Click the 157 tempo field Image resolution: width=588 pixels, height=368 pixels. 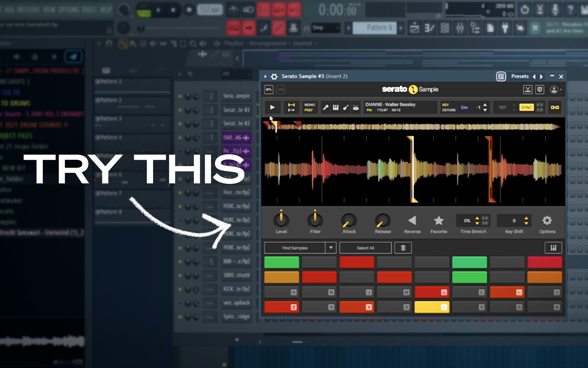pos(502,107)
